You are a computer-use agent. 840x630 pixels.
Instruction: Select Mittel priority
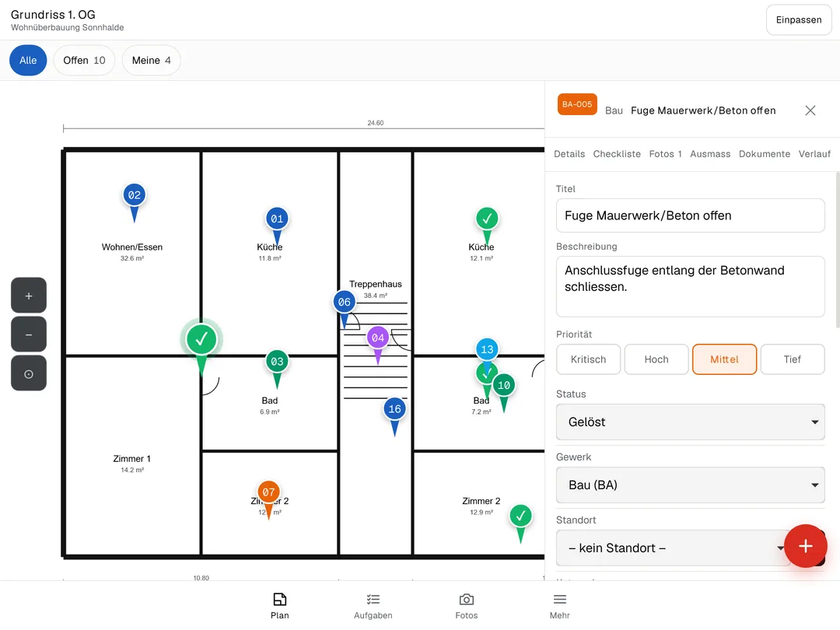tap(724, 359)
